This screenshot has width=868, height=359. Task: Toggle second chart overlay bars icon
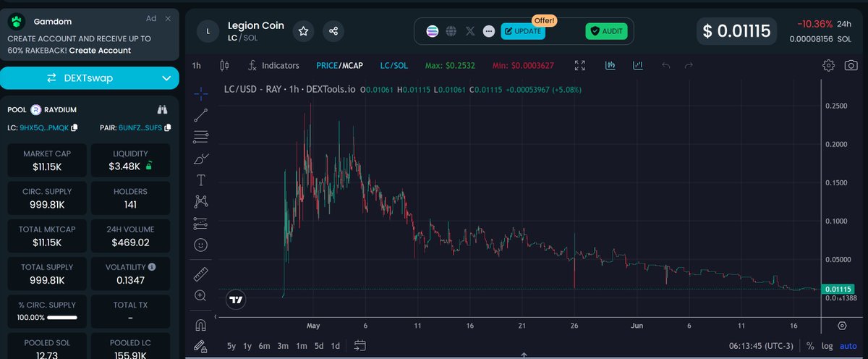638,65
